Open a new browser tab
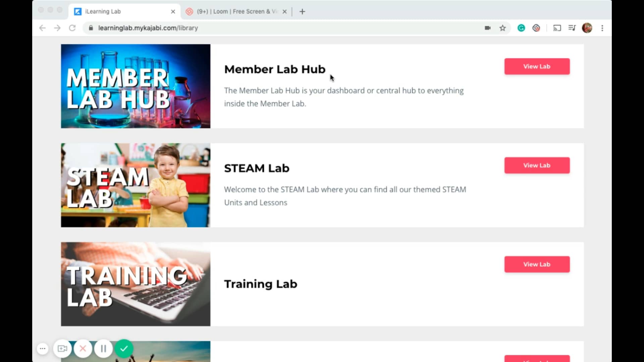Viewport: 644px width, 362px height. pyautogui.click(x=302, y=12)
